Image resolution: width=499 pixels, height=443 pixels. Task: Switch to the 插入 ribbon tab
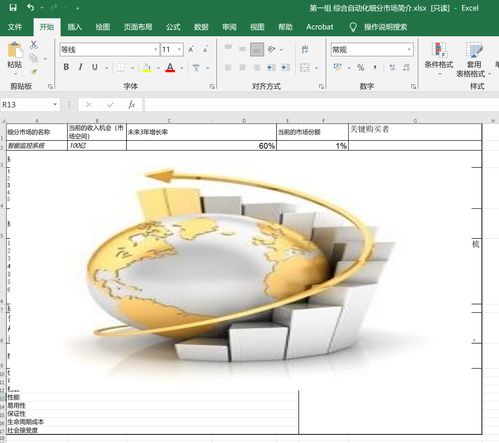(75, 27)
